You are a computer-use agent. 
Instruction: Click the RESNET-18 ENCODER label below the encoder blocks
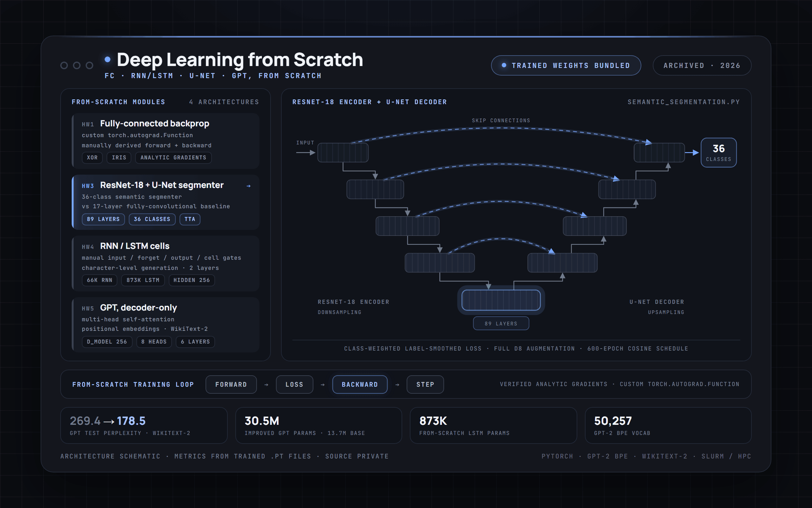tap(354, 302)
